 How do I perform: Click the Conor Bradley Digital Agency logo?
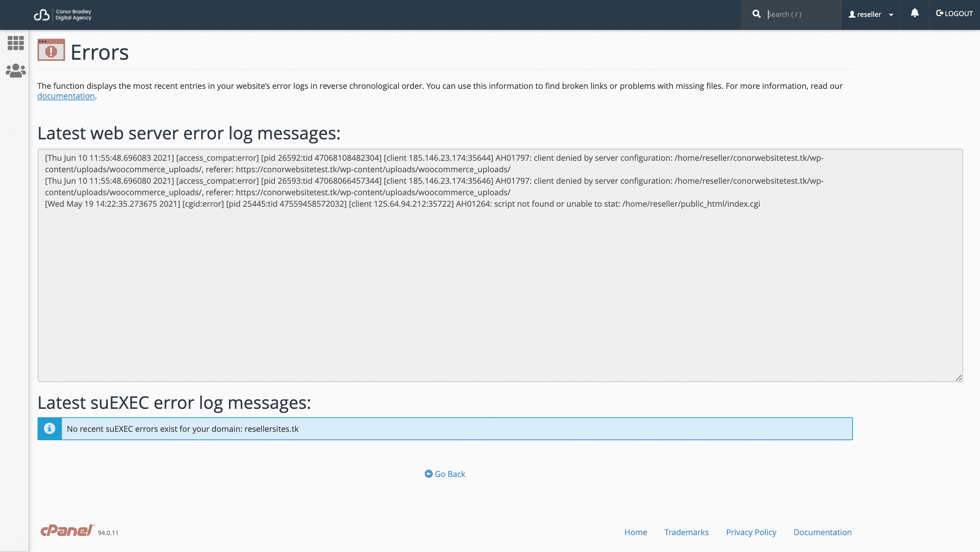(x=63, y=15)
